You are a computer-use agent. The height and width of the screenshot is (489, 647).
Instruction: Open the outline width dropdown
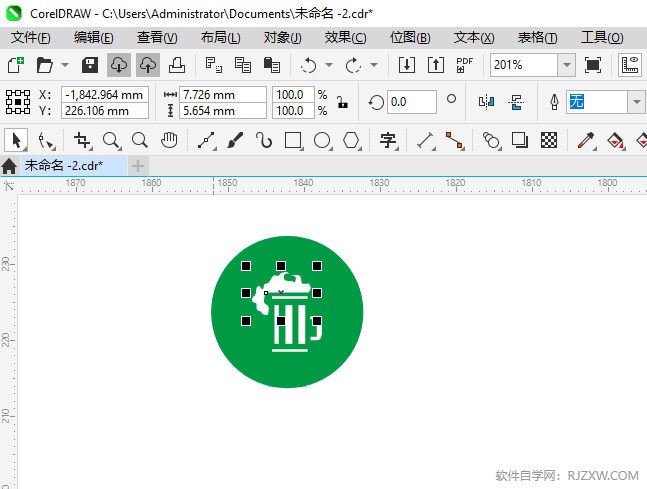click(637, 102)
